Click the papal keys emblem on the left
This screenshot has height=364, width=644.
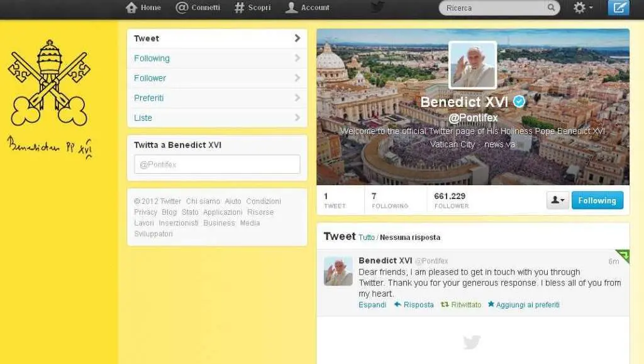pos(49,83)
